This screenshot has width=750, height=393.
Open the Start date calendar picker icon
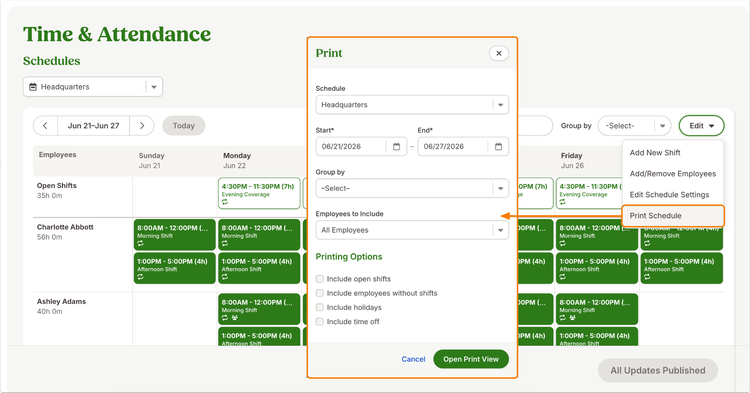click(x=396, y=146)
